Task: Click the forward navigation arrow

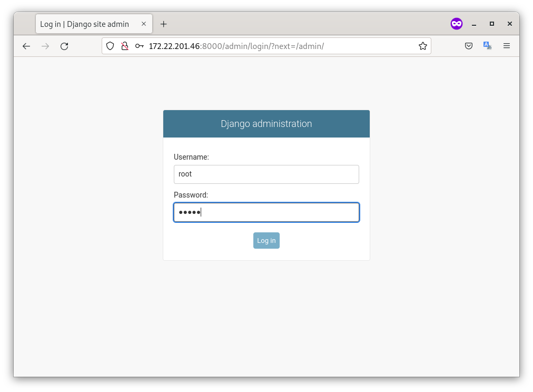Action: [45, 46]
